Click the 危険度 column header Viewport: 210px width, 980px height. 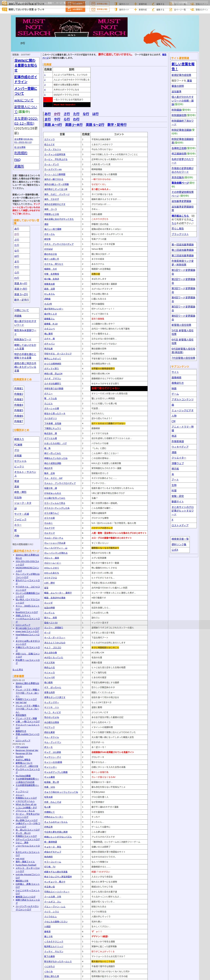[86, 134]
